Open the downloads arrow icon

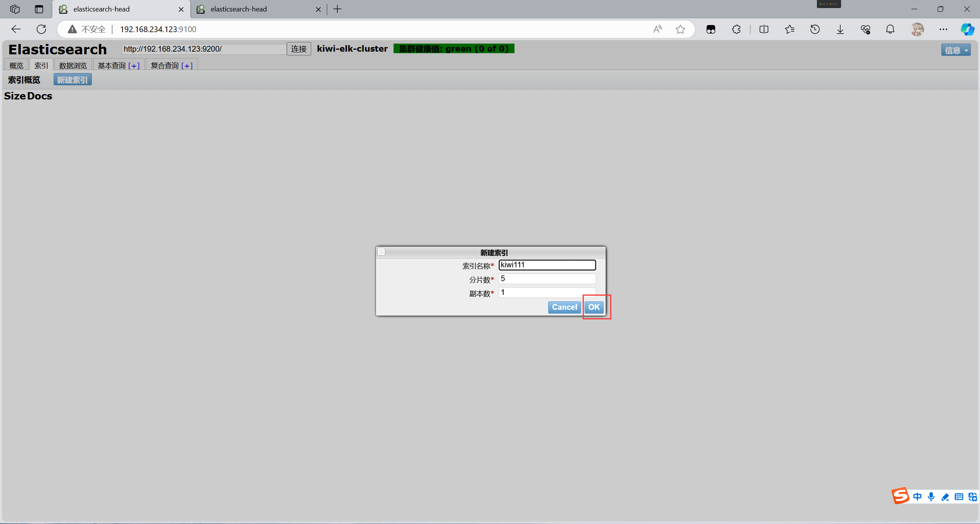click(840, 29)
